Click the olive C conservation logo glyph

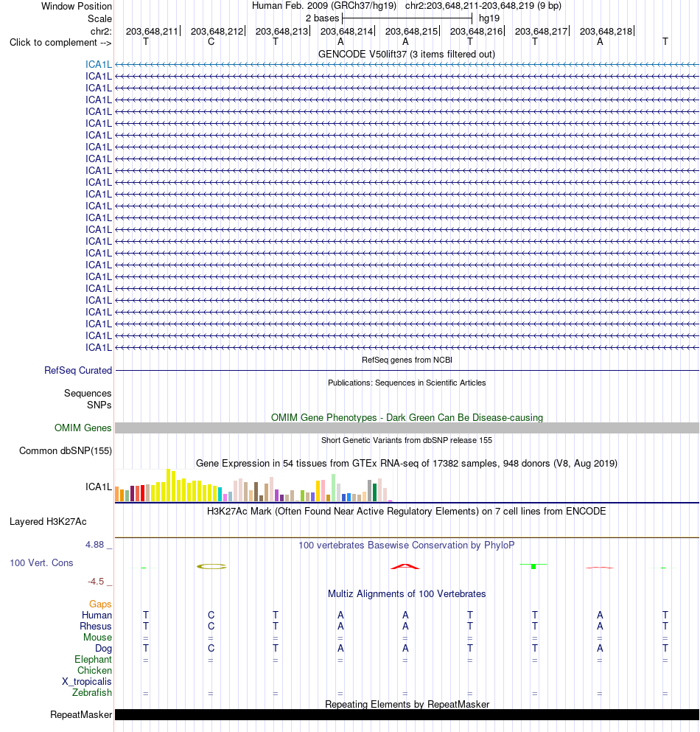(x=211, y=566)
